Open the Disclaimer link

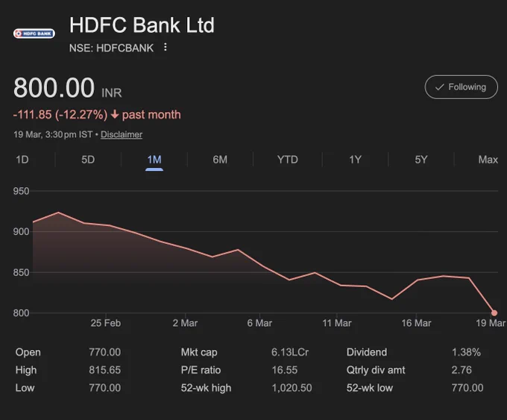tap(122, 134)
